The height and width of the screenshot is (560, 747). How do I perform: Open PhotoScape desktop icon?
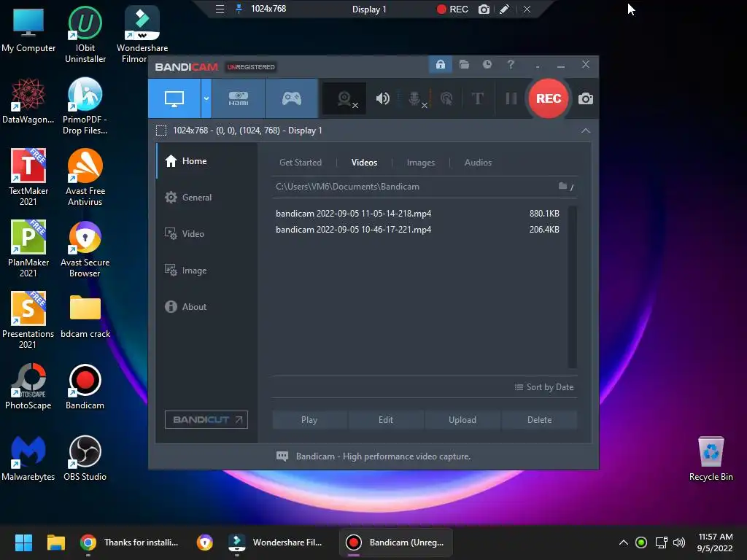[x=28, y=386]
